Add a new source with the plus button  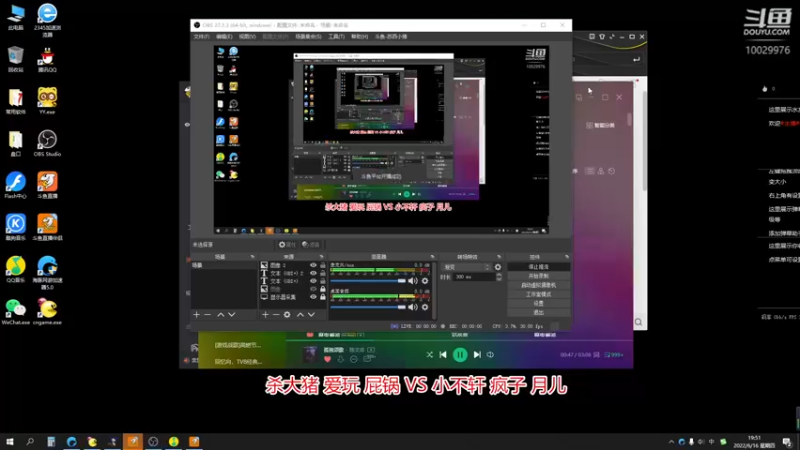click(x=265, y=315)
